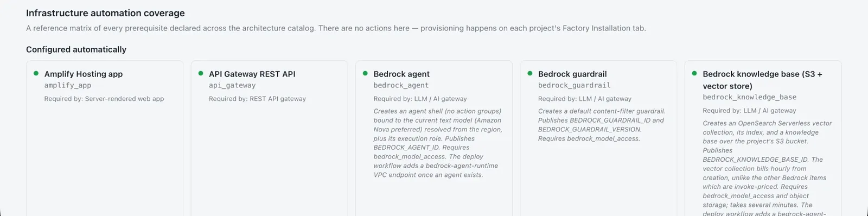Viewport: 868px width, 216px height.
Task: Click green status dot beside Bedrock agent
Action: pyautogui.click(x=365, y=73)
